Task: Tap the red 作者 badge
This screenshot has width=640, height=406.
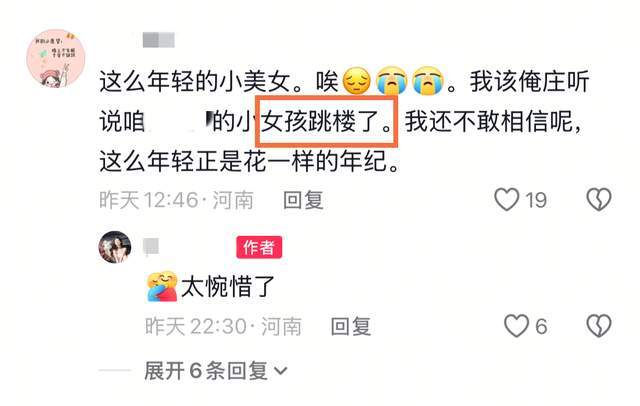Action: [x=259, y=247]
